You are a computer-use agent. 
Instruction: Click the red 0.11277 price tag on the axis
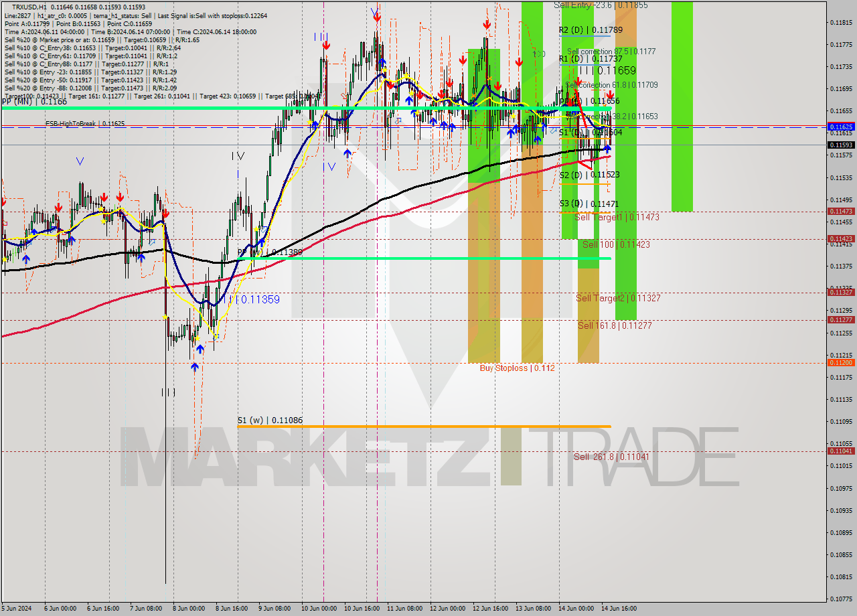[x=841, y=319]
